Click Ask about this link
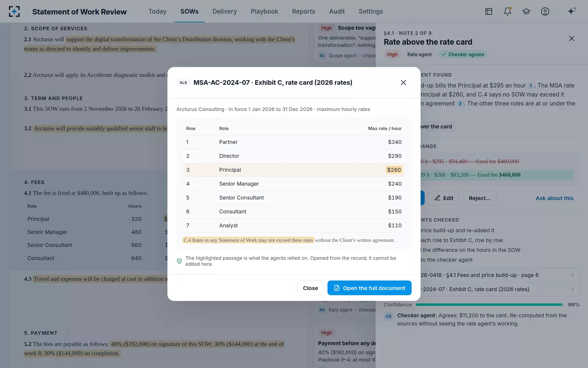Screen dimensions: 588x368 point(555,198)
